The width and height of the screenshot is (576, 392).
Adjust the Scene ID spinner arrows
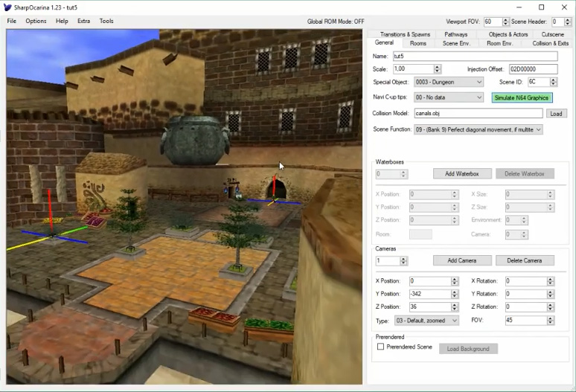[554, 82]
